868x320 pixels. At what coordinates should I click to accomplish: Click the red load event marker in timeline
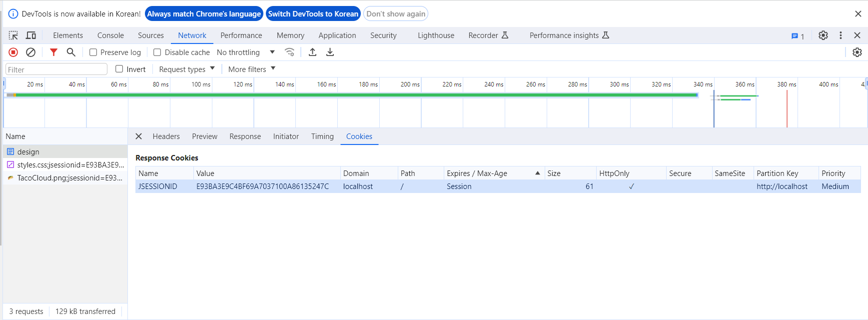click(x=787, y=109)
